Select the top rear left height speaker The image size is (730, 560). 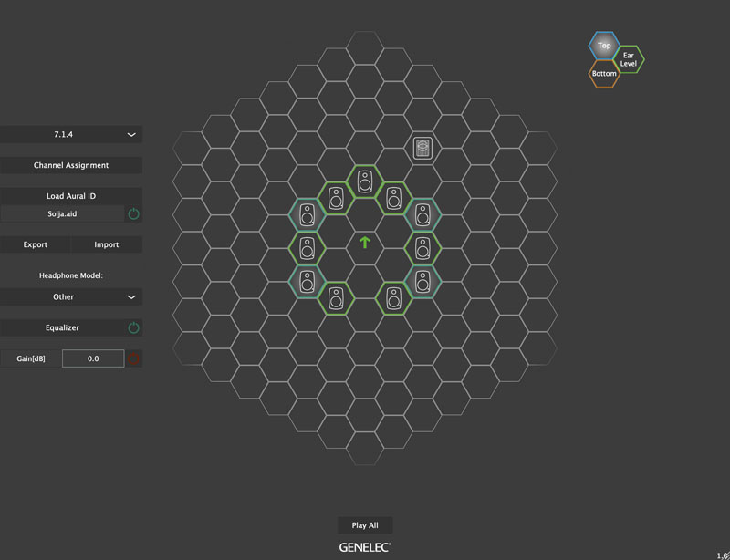pos(307,282)
